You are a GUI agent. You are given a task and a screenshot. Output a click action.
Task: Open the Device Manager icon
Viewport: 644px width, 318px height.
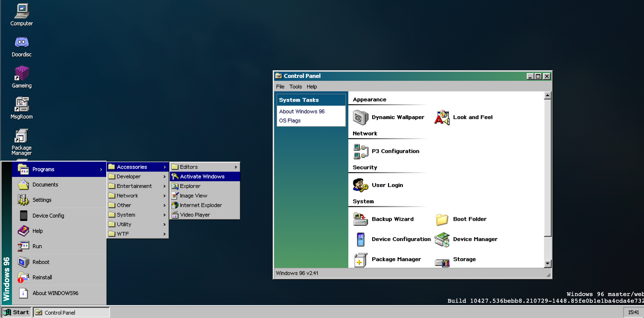(x=442, y=239)
